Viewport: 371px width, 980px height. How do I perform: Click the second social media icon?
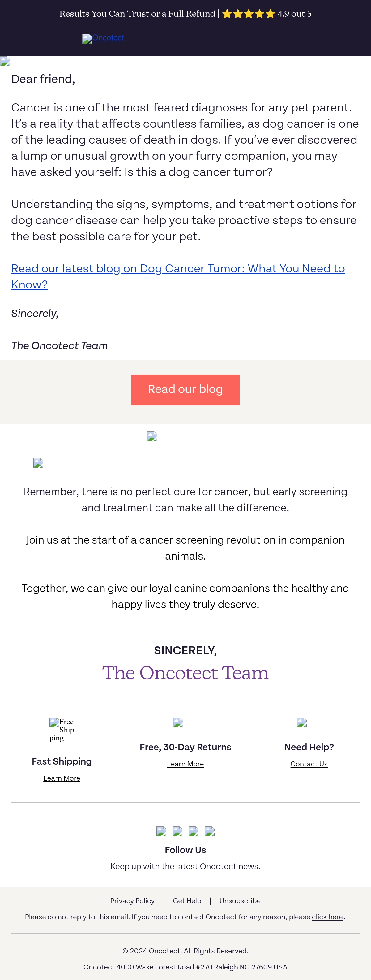tap(177, 831)
